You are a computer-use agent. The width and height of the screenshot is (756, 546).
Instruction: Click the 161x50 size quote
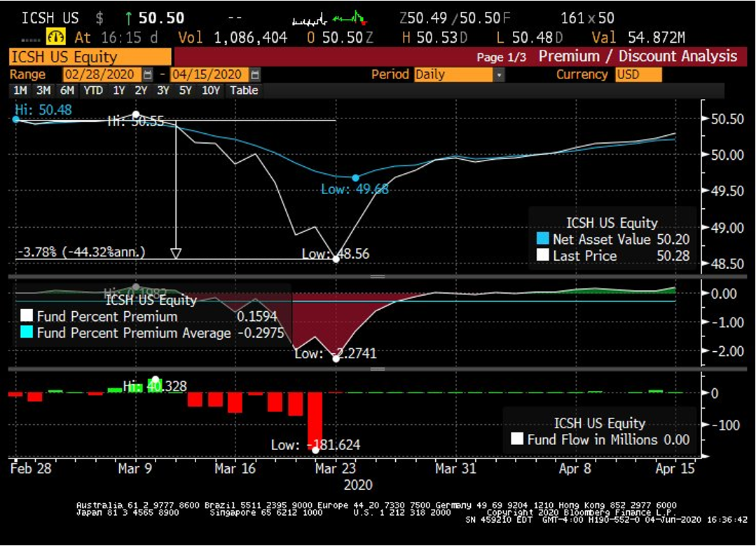pyautogui.click(x=587, y=18)
